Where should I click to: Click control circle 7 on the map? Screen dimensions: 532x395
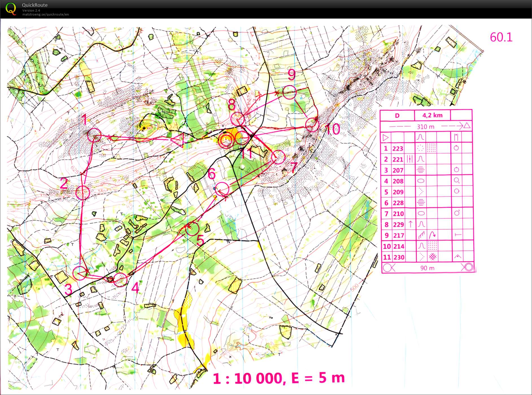(x=278, y=157)
